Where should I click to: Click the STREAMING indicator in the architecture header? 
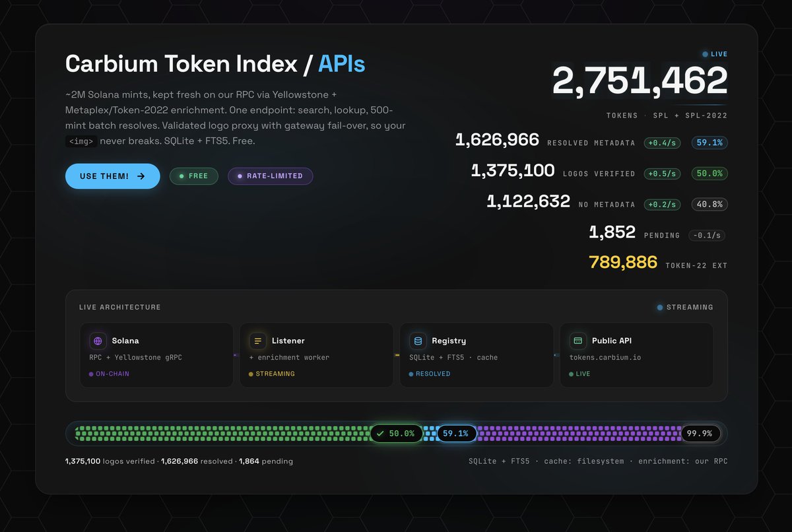(685, 307)
